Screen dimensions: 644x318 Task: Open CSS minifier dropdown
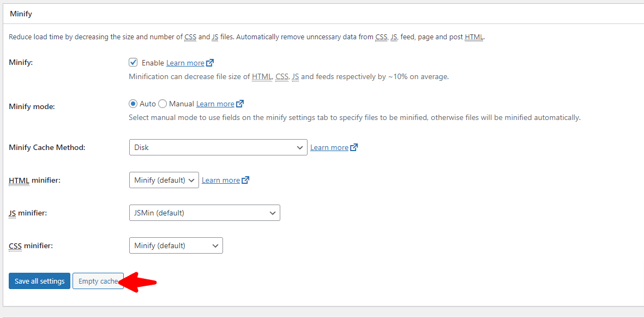point(176,245)
